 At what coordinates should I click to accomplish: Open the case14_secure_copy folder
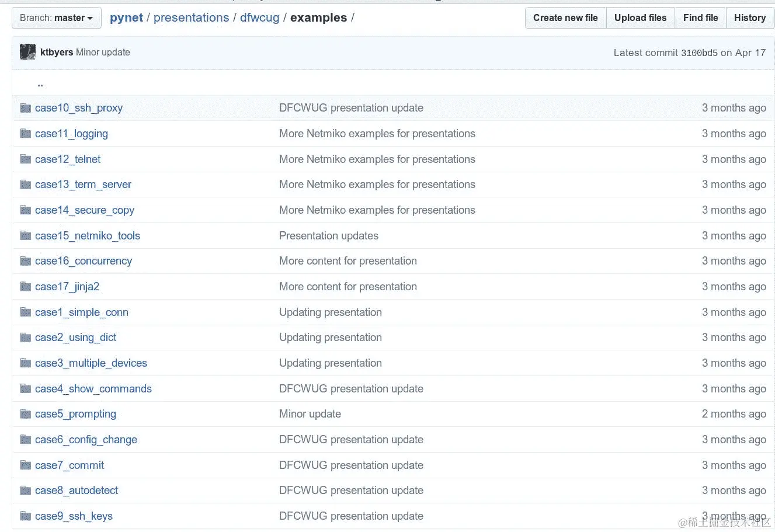click(x=85, y=210)
